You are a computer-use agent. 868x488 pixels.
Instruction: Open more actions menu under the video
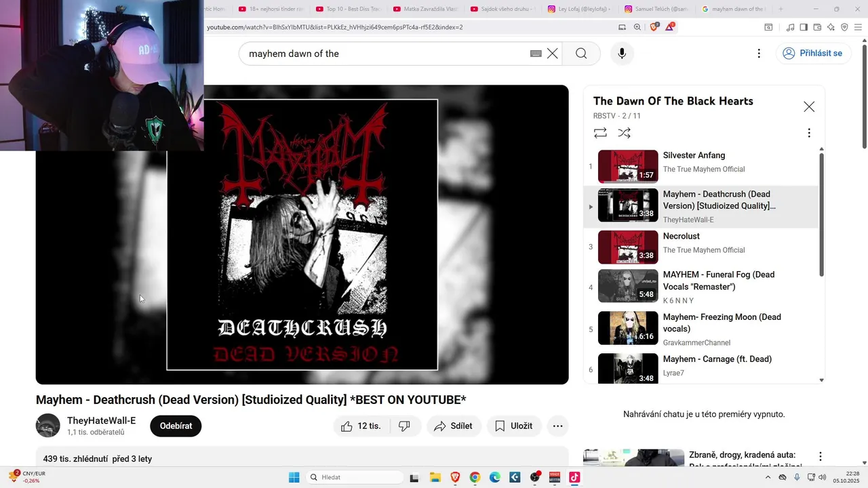pyautogui.click(x=557, y=426)
